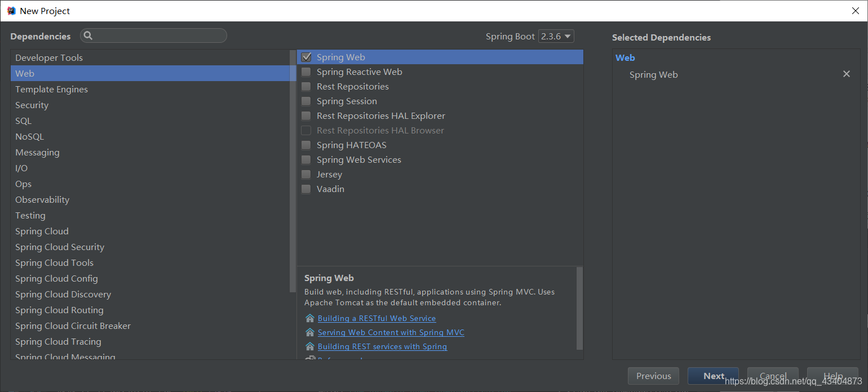Click the home icon beside Building REST services
This screenshot has width=868, height=392.
point(309,347)
